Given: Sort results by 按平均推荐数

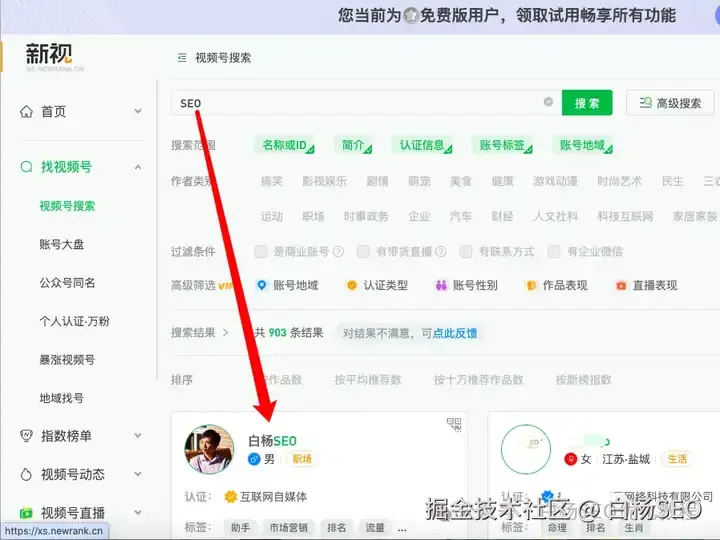Looking at the screenshot, I should pyautogui.click(x=368, y=380).
